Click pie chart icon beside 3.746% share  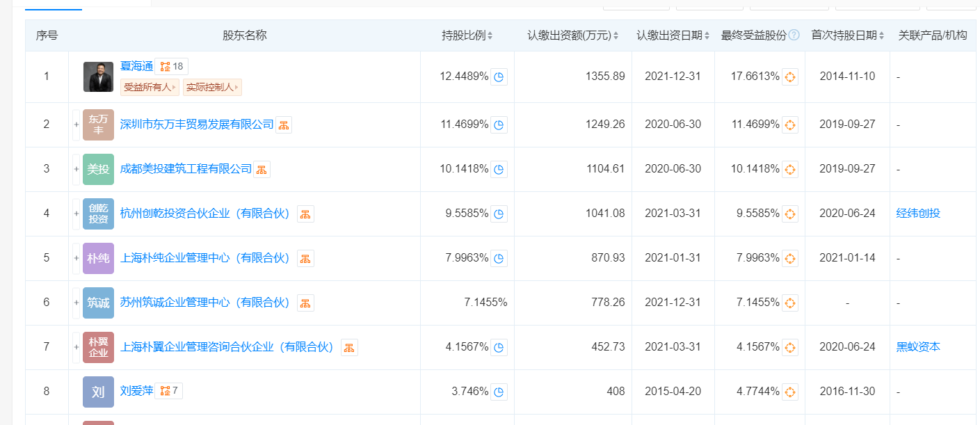[x=499, y=392]
